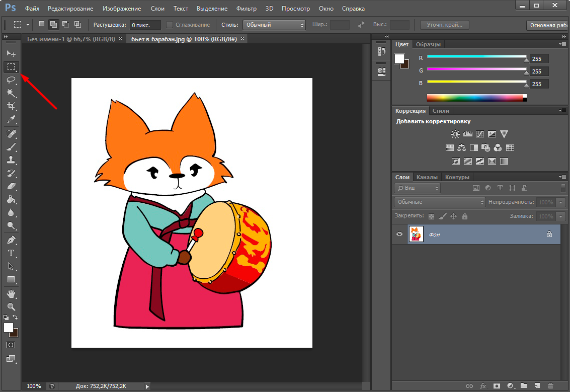Screen dimensions: 570x392
Task: Select the History Brush tool
Action: point(11,173)
